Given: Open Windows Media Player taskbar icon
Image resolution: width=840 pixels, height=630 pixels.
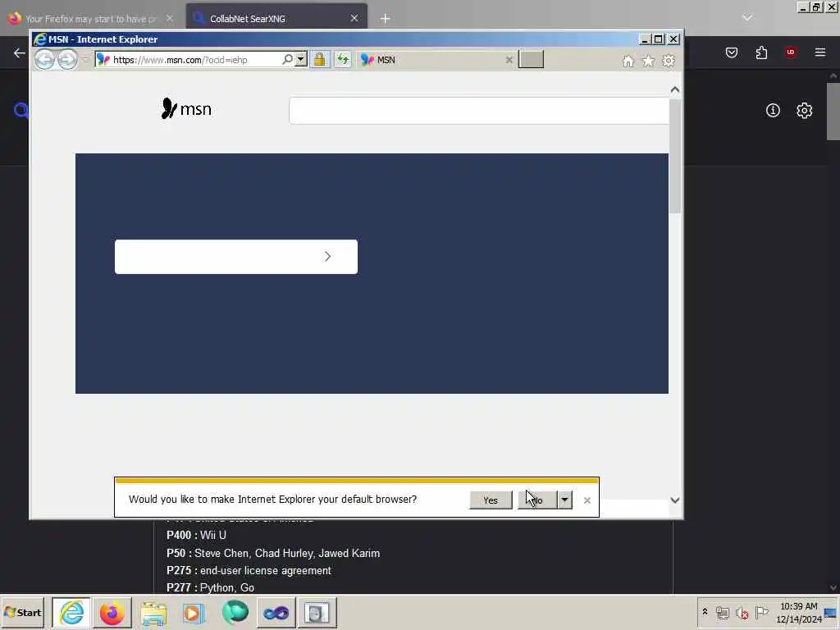Looking at the screenshot, I should pos(194,612).
